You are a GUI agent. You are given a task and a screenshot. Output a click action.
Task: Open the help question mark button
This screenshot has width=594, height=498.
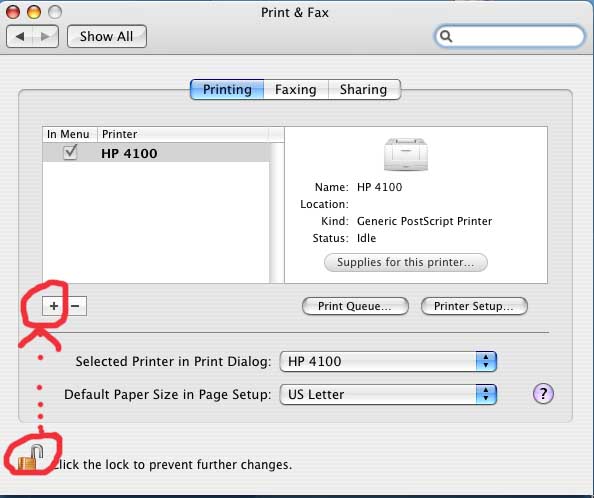tap(543, 394)
